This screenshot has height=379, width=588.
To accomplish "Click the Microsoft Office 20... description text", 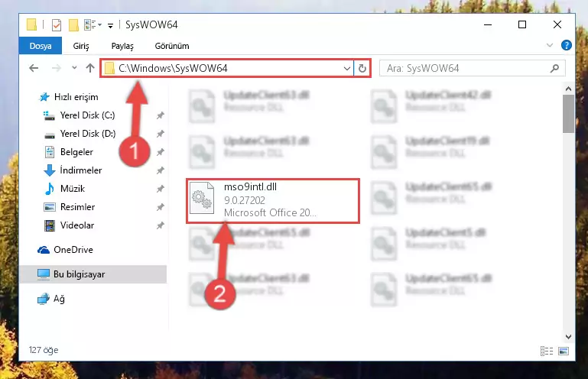I will 270,212.
